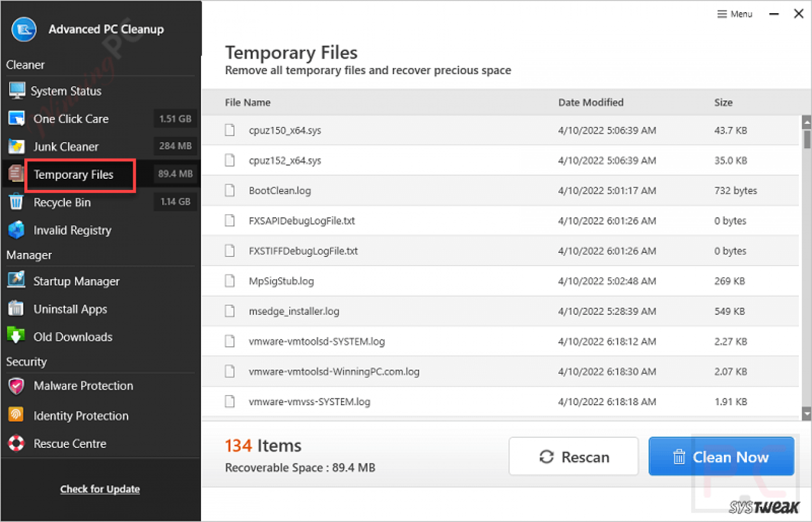This screenshot has width=812, height=522.
Task: Select the MpSigStub.log file name
Action: point(281,281)
